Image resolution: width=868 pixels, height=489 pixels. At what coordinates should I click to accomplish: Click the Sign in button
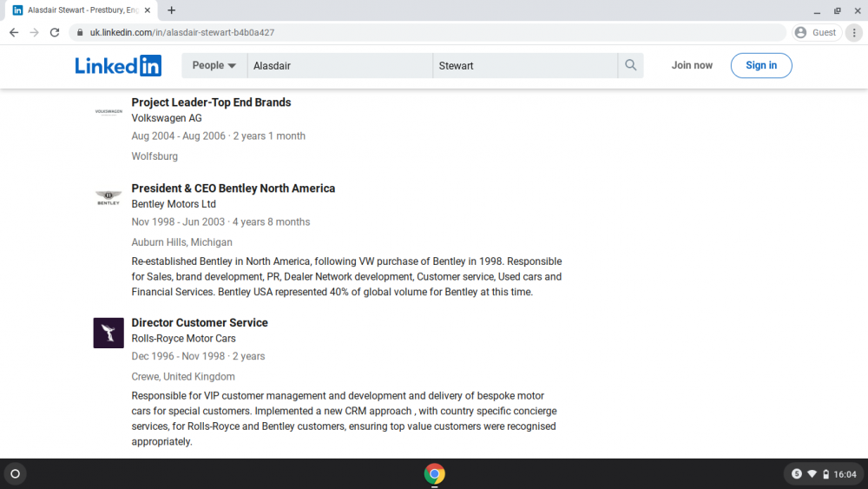(x=761, y=65)
